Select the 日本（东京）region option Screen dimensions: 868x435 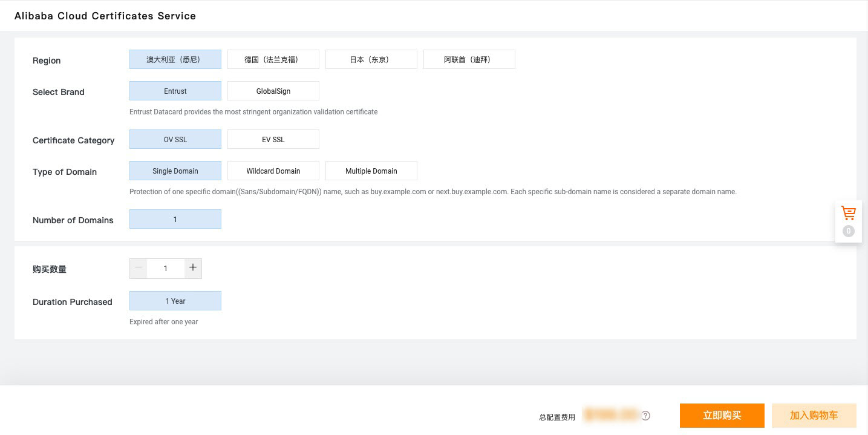tap(371, 59)
